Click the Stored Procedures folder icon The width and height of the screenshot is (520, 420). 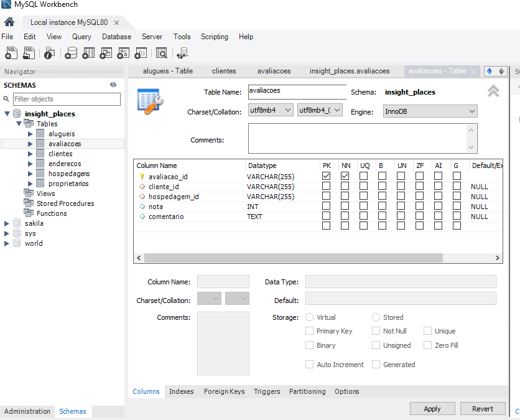tap(29, 203)
